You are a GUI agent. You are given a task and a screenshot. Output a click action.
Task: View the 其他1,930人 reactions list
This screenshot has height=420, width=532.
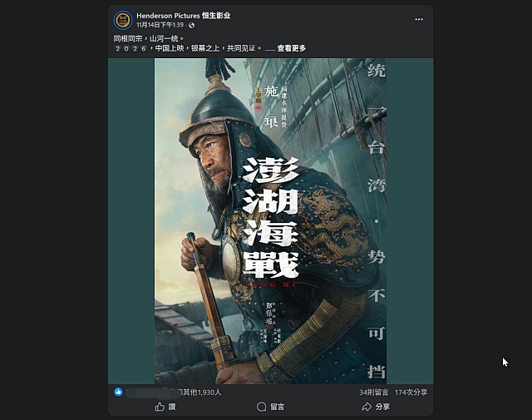pos(202,393)
